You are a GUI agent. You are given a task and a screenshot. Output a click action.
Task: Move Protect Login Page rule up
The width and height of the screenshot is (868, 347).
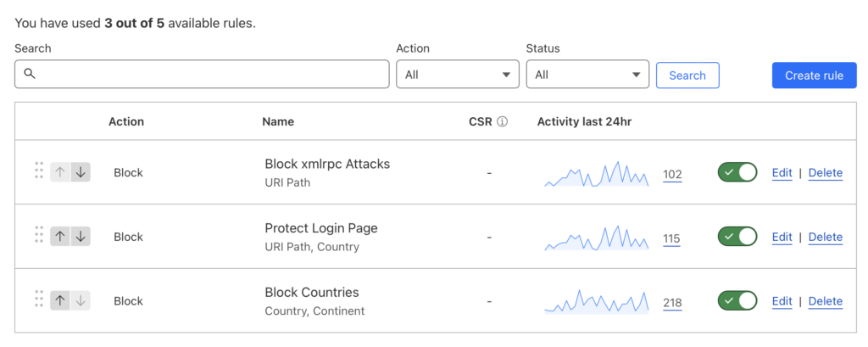pos(60,237)
